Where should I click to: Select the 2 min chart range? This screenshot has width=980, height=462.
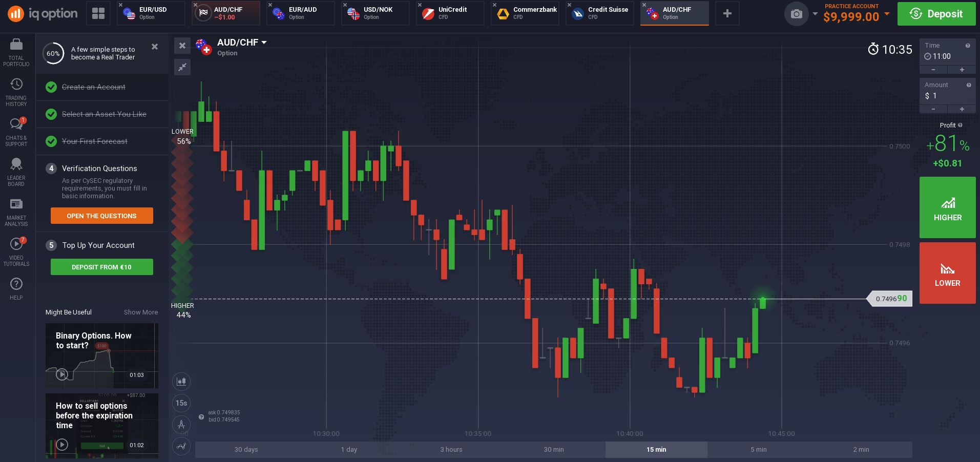(861, 450)
